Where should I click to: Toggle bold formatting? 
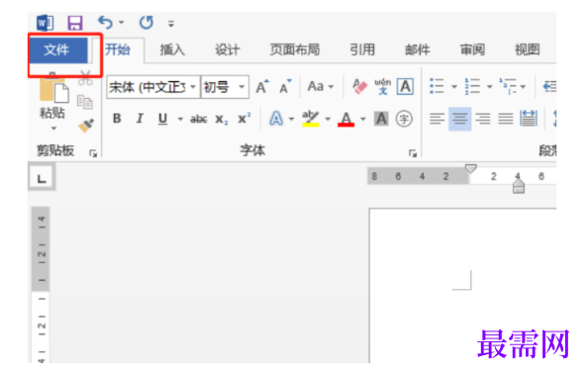pos(117,119)
